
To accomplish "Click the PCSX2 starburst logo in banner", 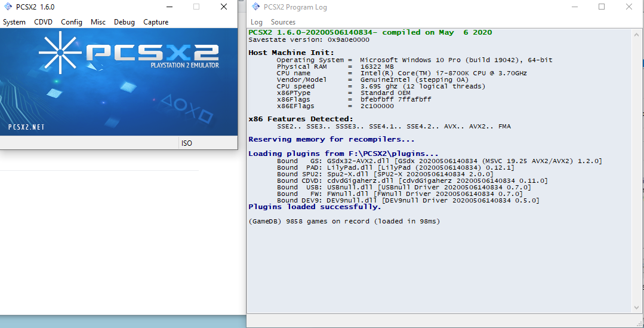I will pos(60,52).
